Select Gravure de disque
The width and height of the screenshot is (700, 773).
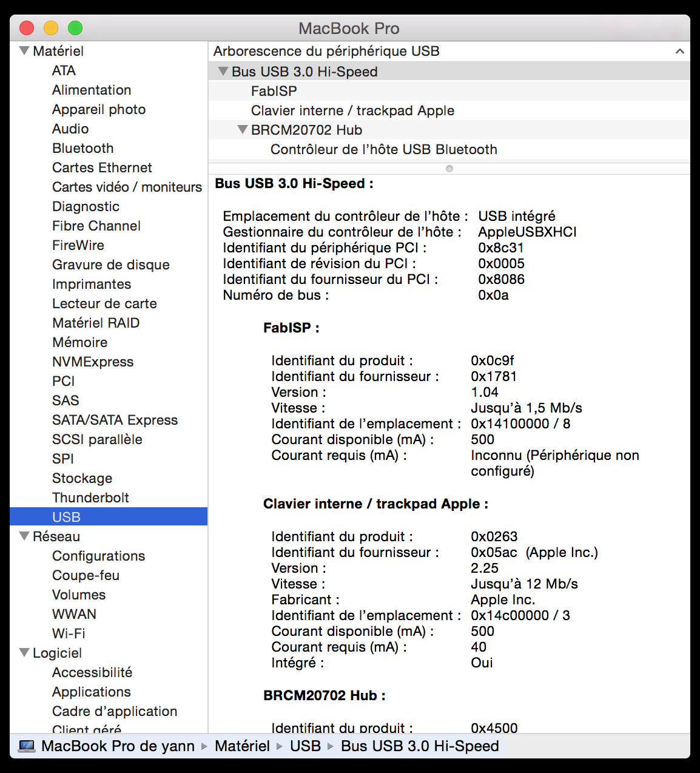pos(111,265)
